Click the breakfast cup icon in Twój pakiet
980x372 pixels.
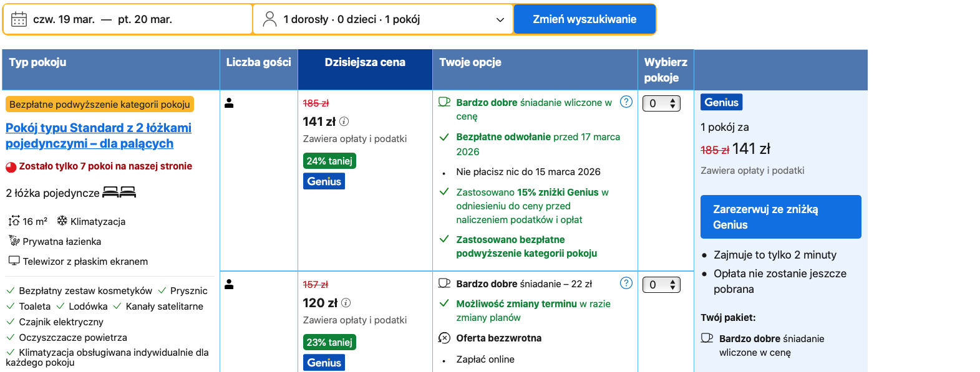point(707,338)
